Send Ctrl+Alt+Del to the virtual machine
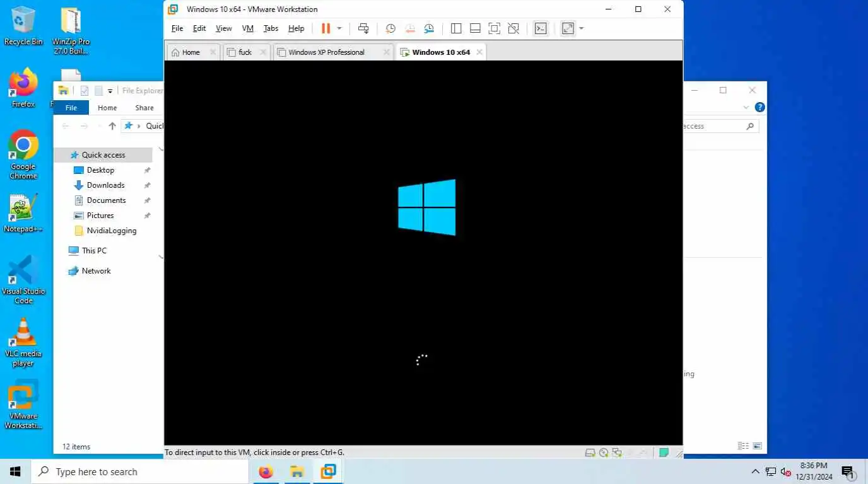The height and width of the screenshot is (484, 868). click(x=363, y=28)
